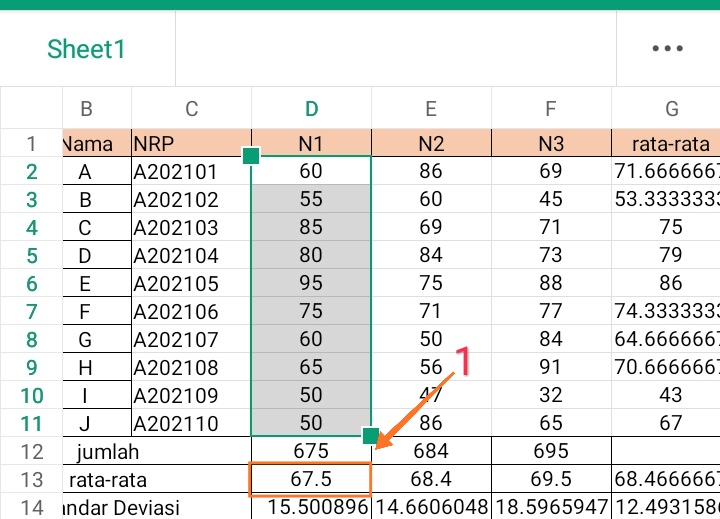
Task: Select the N1 sum cell showing 675
Action: pos(311,451)
